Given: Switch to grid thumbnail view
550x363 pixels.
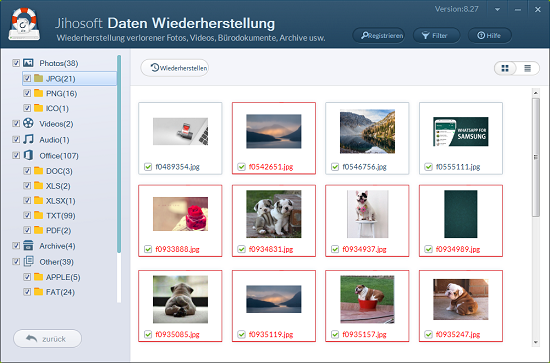Looking at the screenshot, I should 505,68.
